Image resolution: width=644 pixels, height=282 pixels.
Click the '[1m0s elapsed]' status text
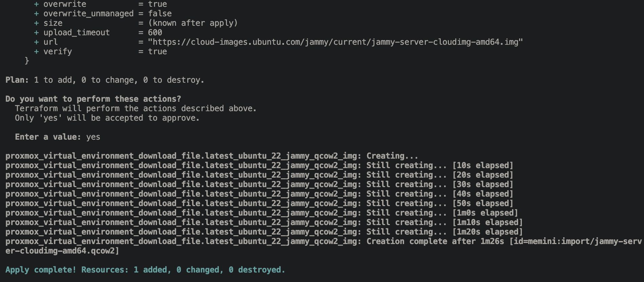[x=485, y=213]
